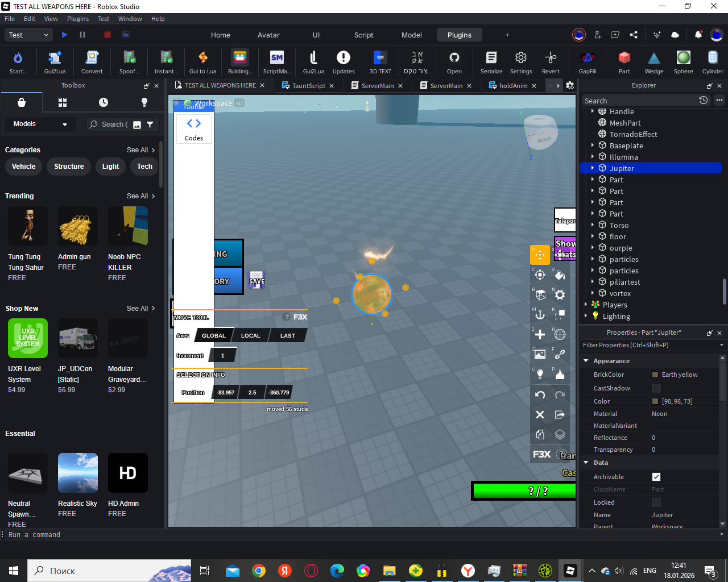Screen dimensions: 728x582
Task: Set move axes to LAST
Action: (x=288, y=335)
